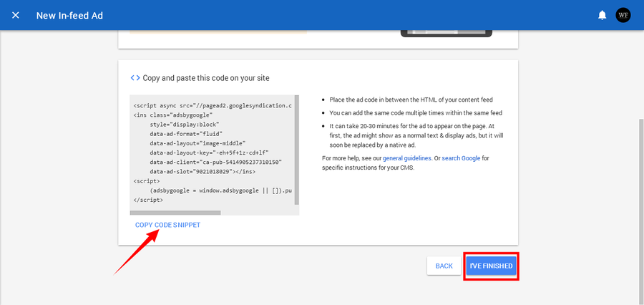The height and width of the screenshot is (305, 644).
Task: Click Copy Code Snippet
Action: point(167,225)
